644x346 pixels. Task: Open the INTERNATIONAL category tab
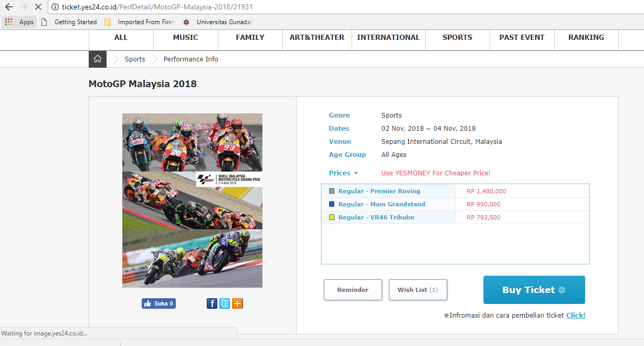coord(388,38)
